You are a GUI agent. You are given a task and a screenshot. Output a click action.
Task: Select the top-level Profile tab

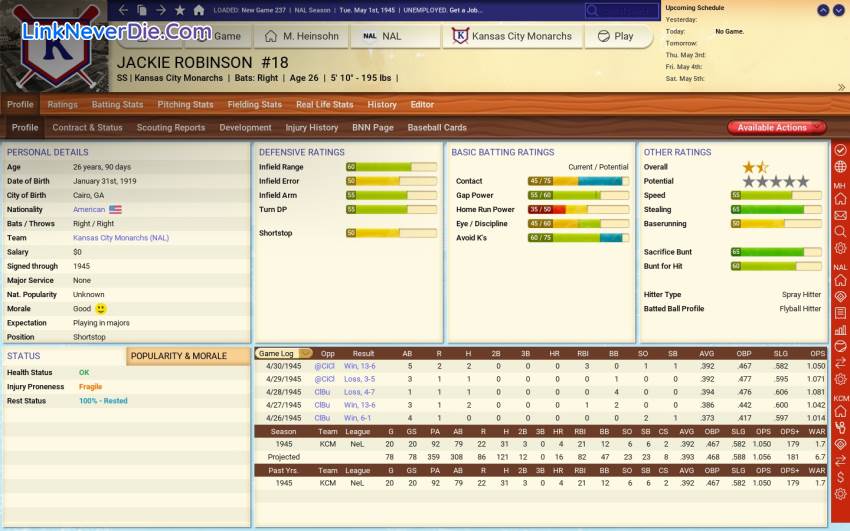20,105
